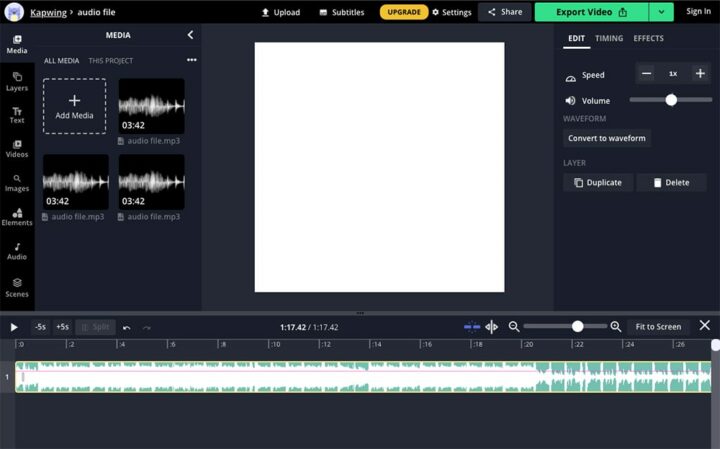Screen dimensions: 720x449
Task: Toggle timeline snapping icon
Action: pos(472,327)
